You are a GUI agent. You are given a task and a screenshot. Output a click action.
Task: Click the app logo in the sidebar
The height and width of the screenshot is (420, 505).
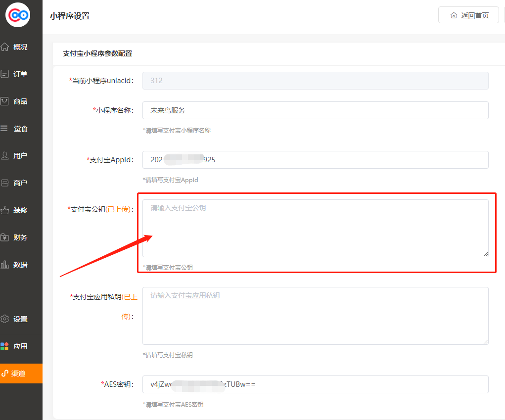18,15
